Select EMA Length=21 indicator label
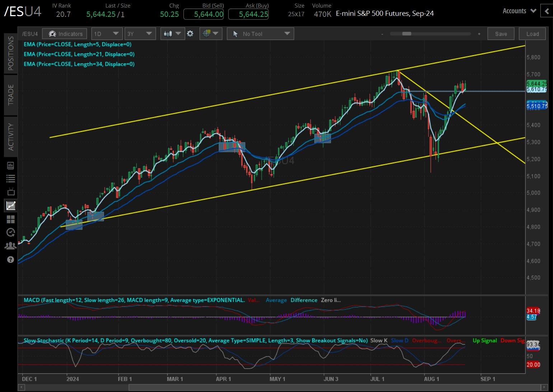The width and height of the screenshot is (553, 392). (x=79, y=54)
